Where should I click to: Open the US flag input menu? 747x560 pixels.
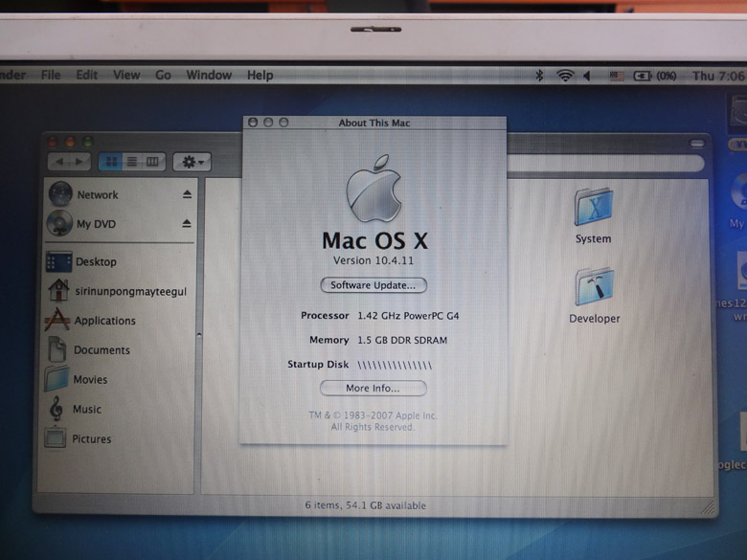coord(617,77)
